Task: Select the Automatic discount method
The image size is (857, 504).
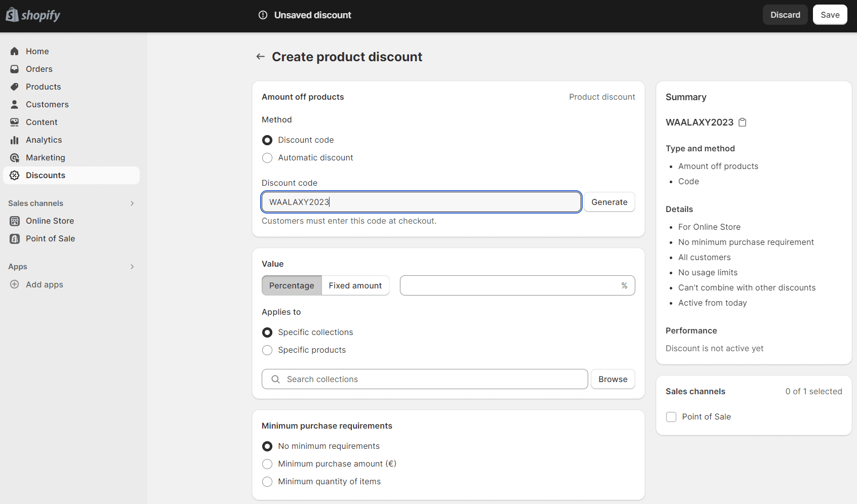Action: click(267, 158)
